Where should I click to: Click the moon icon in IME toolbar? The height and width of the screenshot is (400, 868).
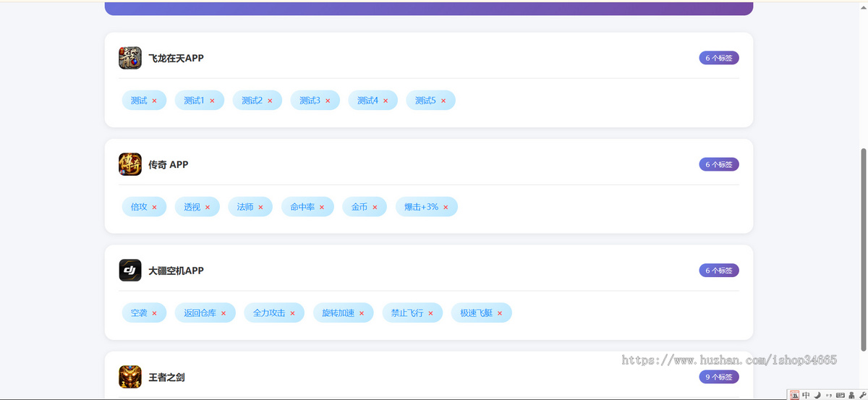(817, 395)
